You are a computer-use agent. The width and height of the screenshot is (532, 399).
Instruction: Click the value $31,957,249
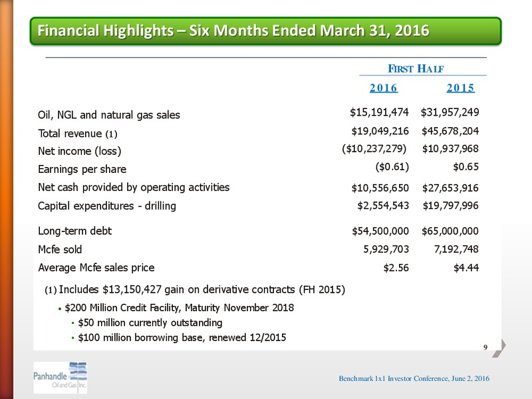coord(450,112)
